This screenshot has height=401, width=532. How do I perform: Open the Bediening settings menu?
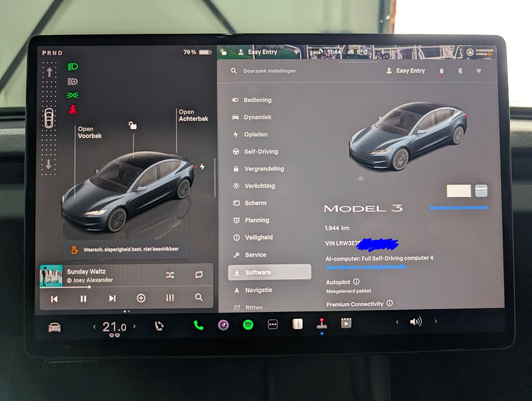point(257,100)
